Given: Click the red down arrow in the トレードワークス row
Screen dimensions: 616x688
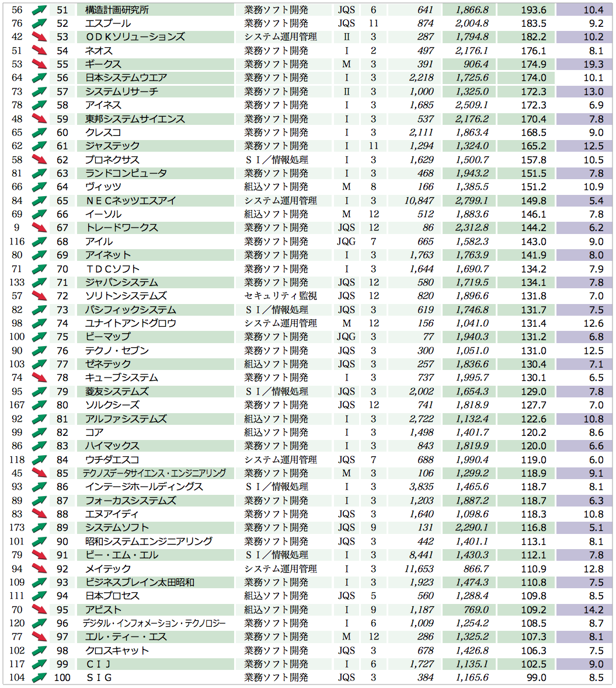Looking at the screenshot, I should tap(39, 228).
